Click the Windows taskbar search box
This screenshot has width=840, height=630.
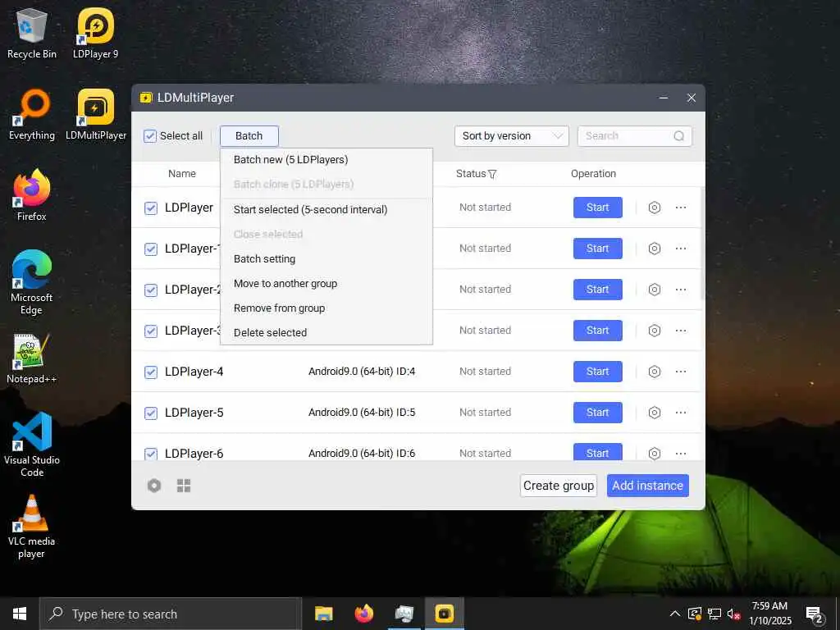click(171, 614)
